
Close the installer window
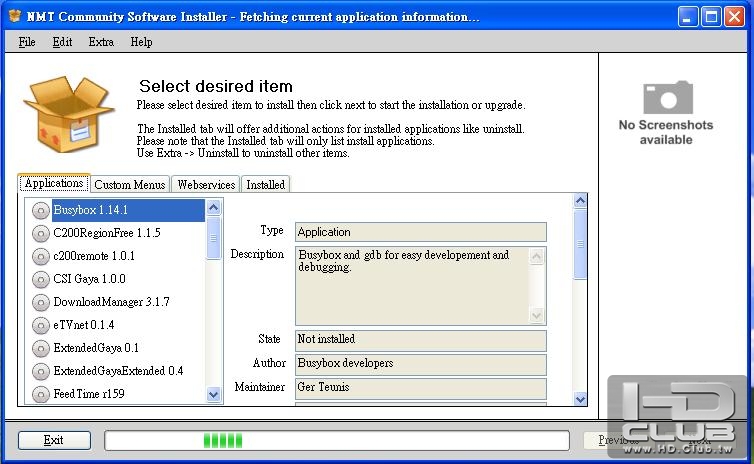click(734, 17)
